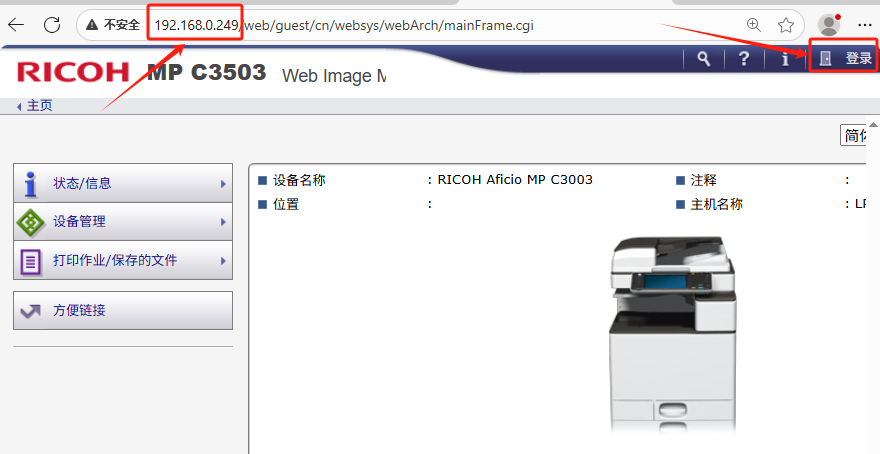This screenshot has height=454, width=880.
Task: Go to the 主页 home link
Action: coord(38,105)
